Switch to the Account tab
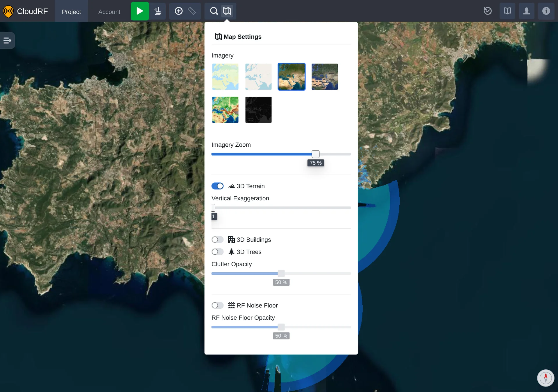The image size is (558, 392). click(109, 12)
